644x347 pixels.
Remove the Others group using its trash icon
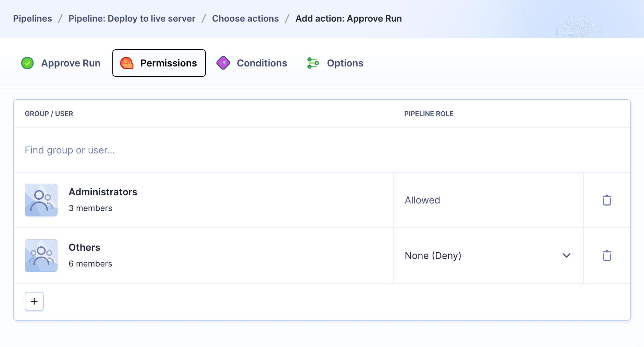pyautogui.click(x=607, y=256)
